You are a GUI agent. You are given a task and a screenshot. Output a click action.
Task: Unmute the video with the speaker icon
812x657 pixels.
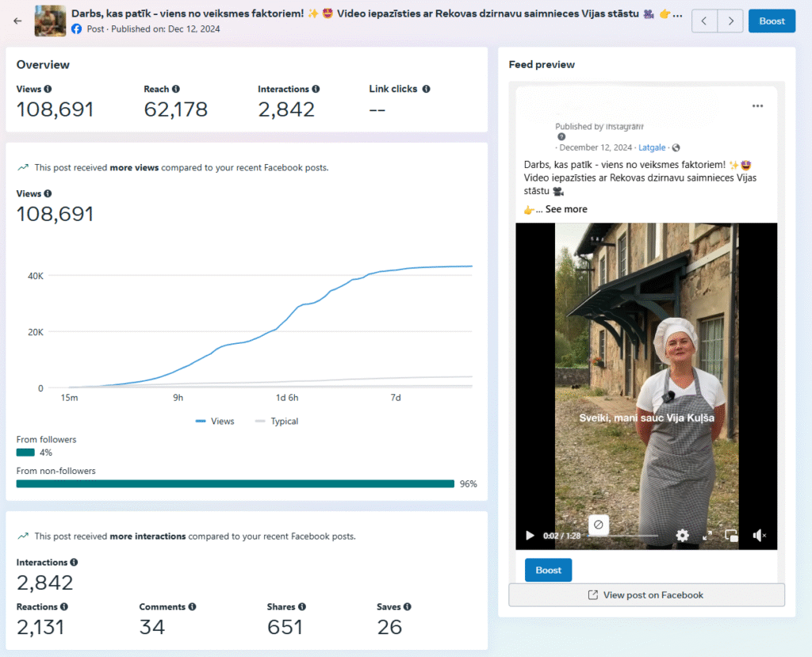point(759,536)
